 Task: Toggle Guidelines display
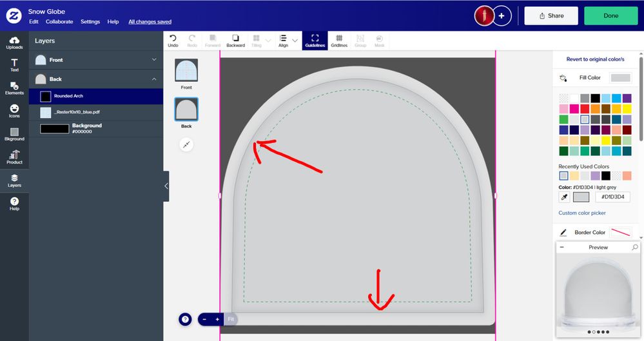315,41
